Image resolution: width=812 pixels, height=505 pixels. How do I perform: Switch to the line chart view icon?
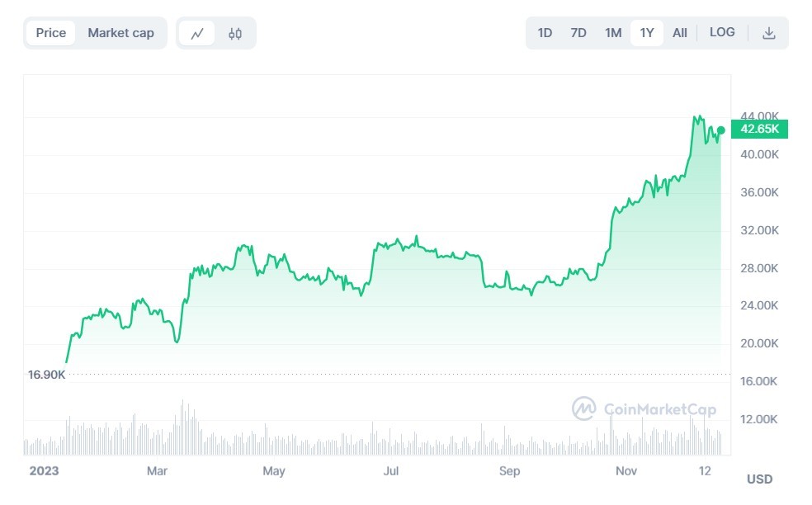click(x=197, y=34)
